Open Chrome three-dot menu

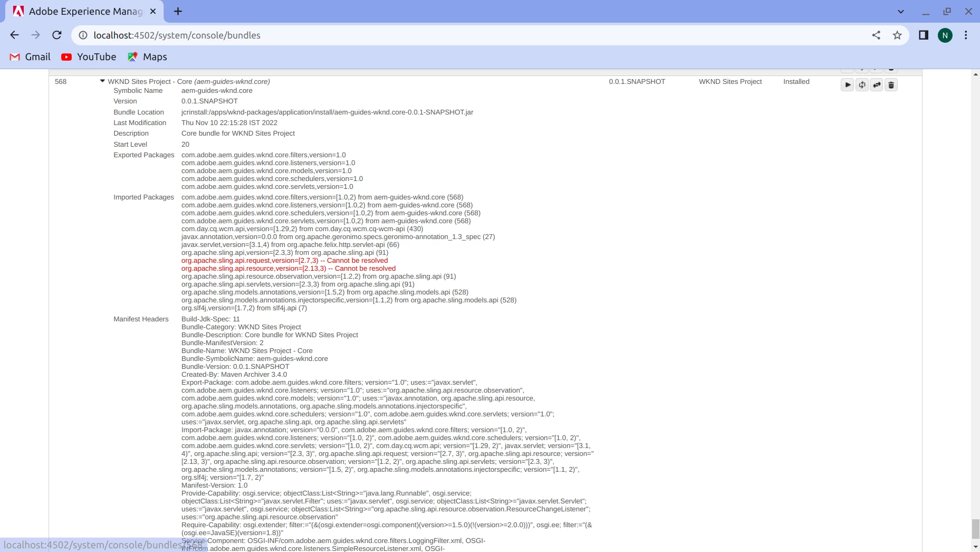point(966,35)
